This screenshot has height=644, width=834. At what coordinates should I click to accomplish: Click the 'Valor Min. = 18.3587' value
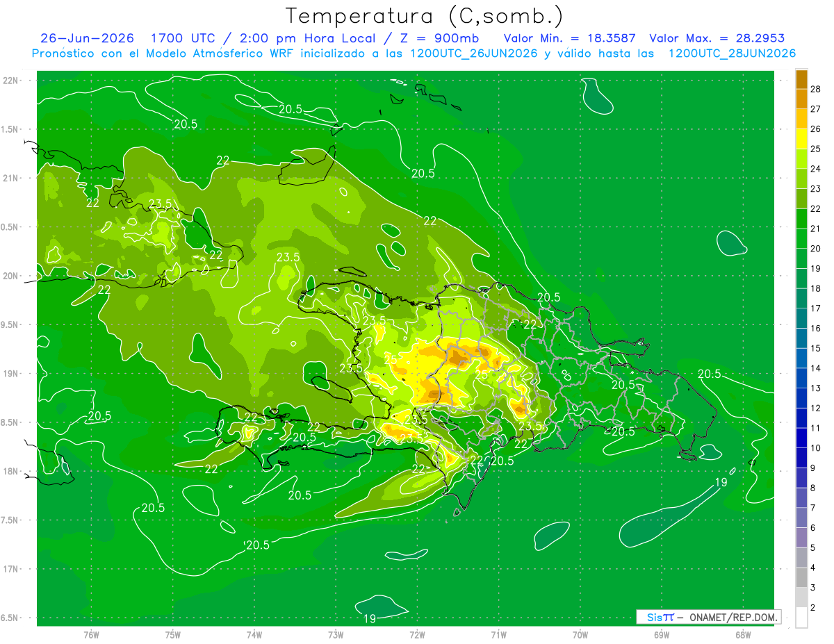[570, 38]
